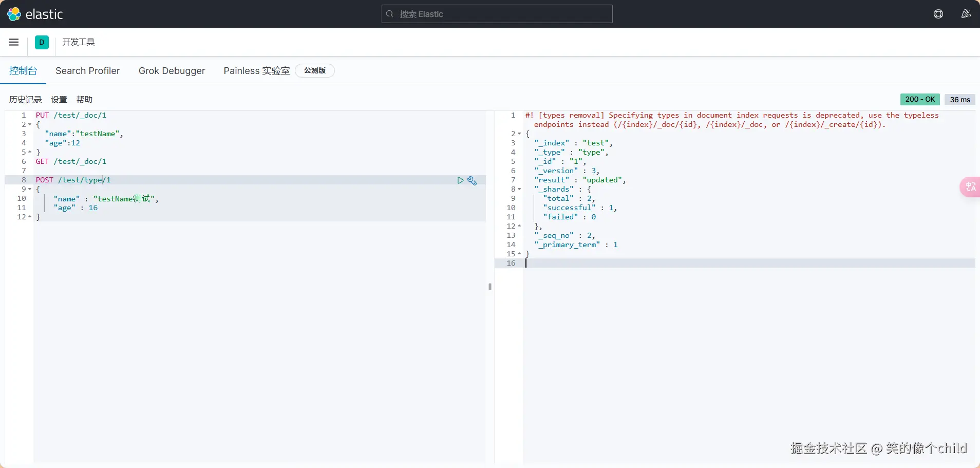The width and height of the screenshot is (980, 468).
Task: Click the types removal deprecation warning text
Action: [x=732, y=120]
